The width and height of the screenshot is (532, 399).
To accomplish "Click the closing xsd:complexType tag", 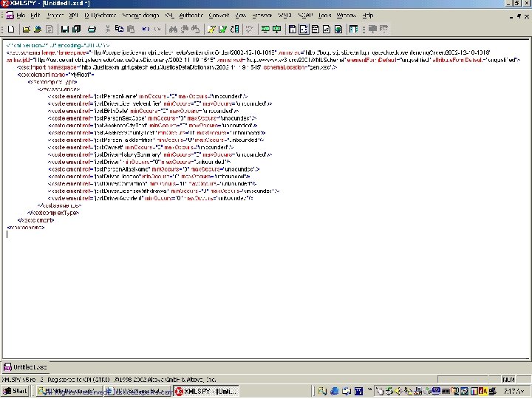I will [53, 213].
